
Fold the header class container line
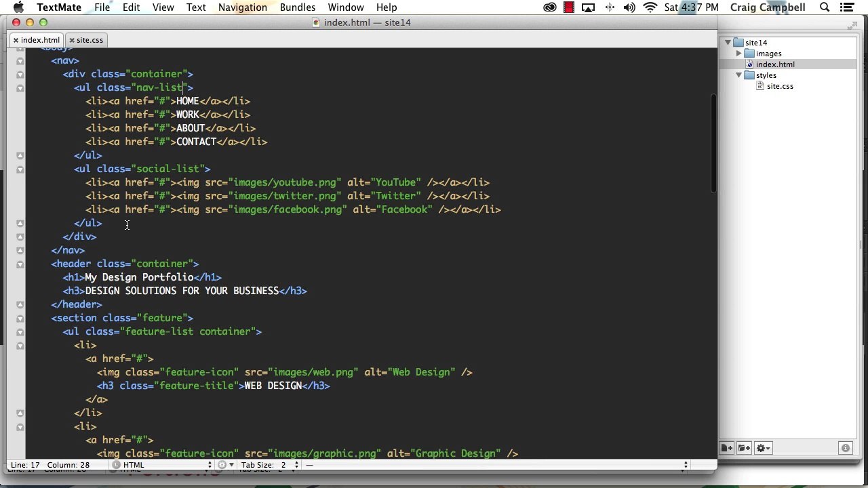[20, 264]
